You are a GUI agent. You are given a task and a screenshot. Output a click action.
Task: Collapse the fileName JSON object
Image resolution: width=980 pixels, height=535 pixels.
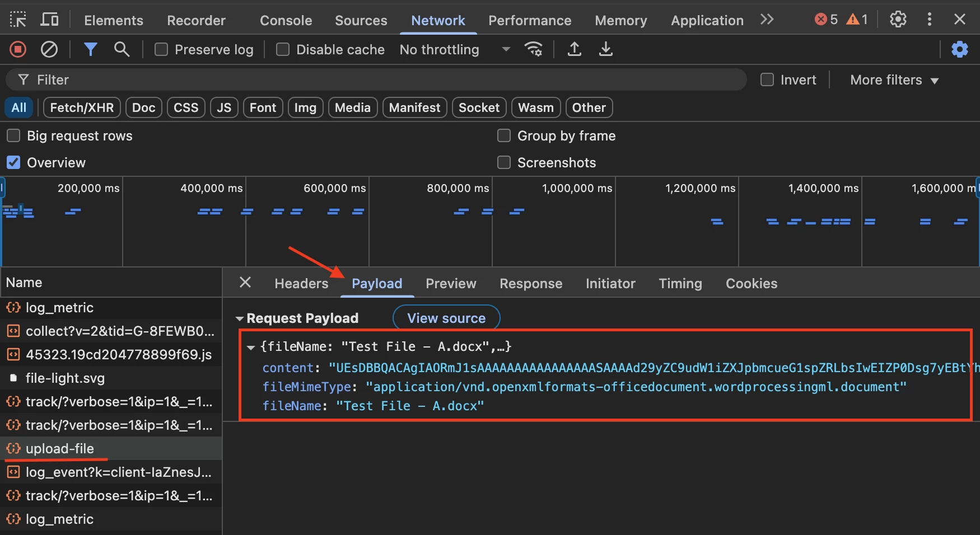[251, 347]
